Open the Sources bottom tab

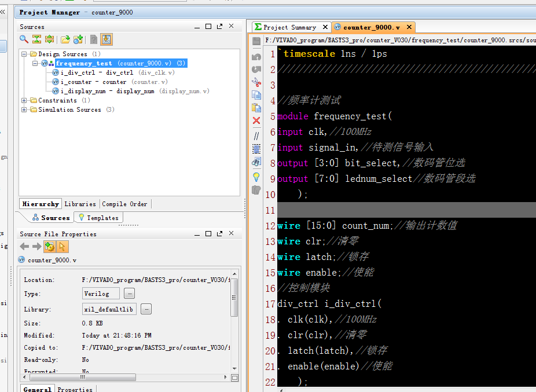coord(50,218)
